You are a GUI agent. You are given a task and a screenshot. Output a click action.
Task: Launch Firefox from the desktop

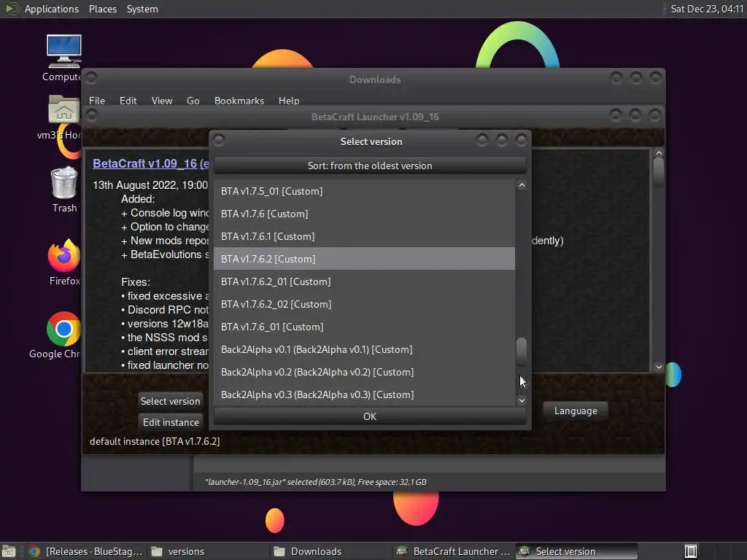click(64, 255)
